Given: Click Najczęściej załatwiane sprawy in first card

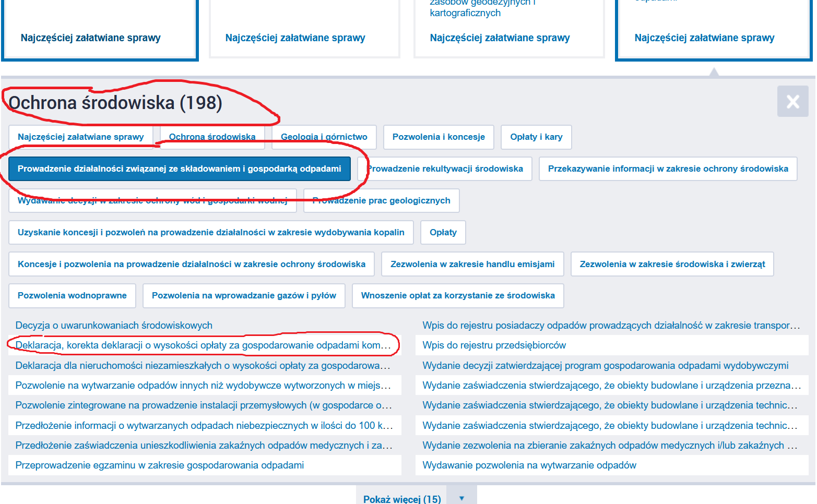Looking at the screenshot, I should tap(91, 38).
